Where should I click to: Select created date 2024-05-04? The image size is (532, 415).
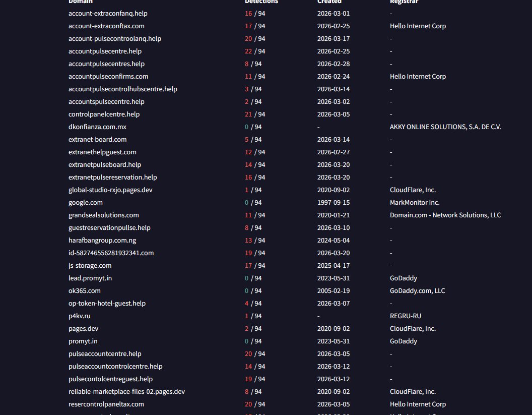(334, 240)
